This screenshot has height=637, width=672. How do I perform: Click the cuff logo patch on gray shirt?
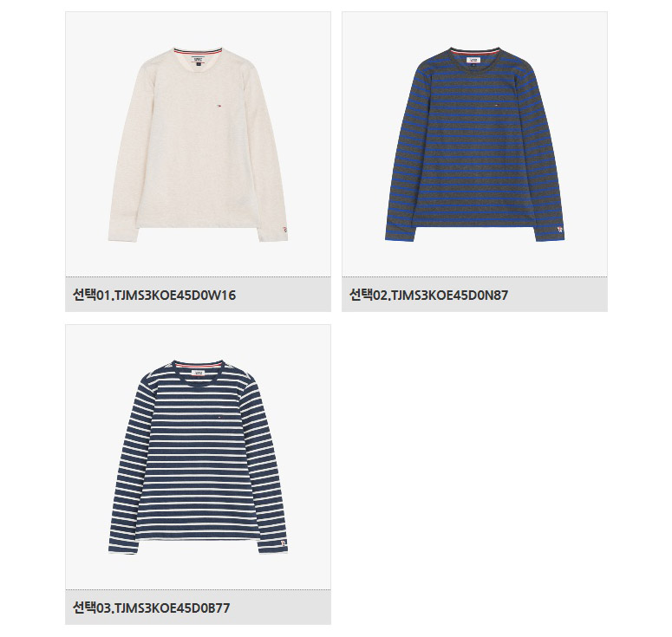point(560,231)
